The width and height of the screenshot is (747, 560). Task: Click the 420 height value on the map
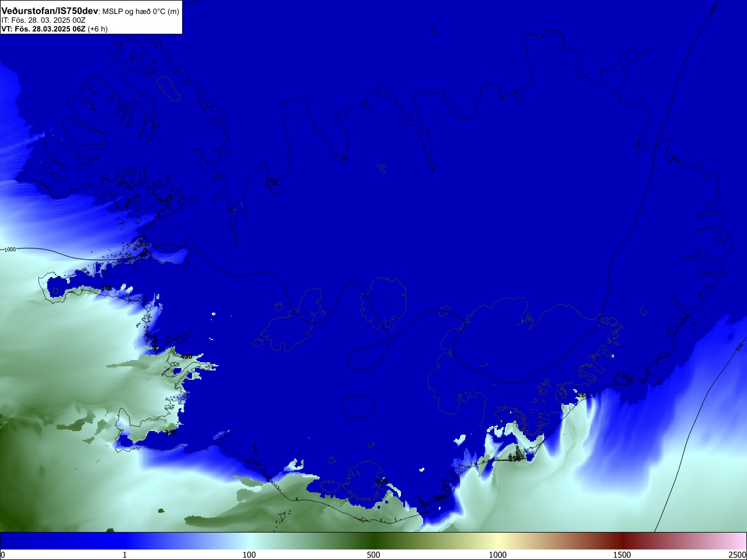(x=381, y=481)
